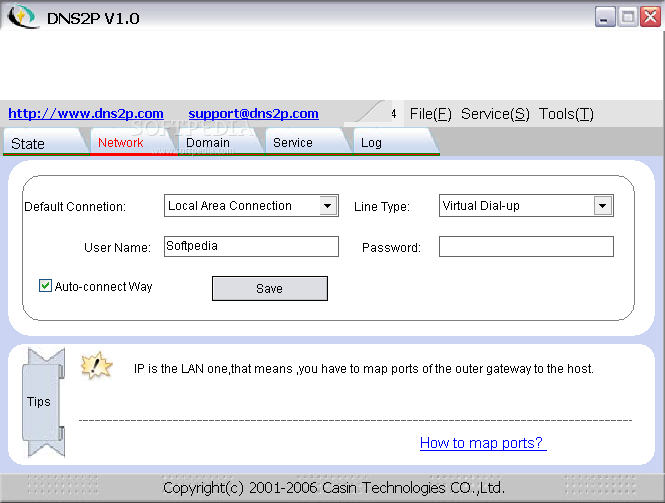Click the starburst warning tip icon
The width and height of the screenshot is (665, 503).
(96, 365)
